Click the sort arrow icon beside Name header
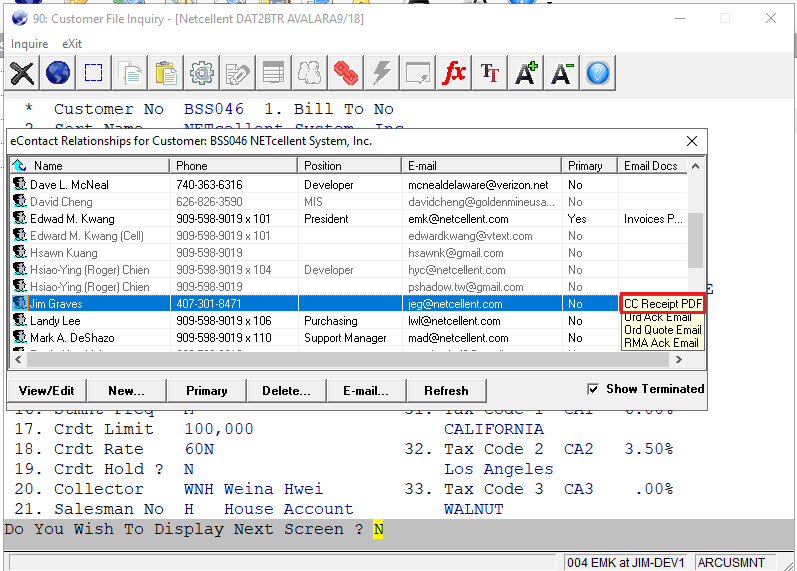The width and height of the screenshot is (797, 571). tap(19, 165)
